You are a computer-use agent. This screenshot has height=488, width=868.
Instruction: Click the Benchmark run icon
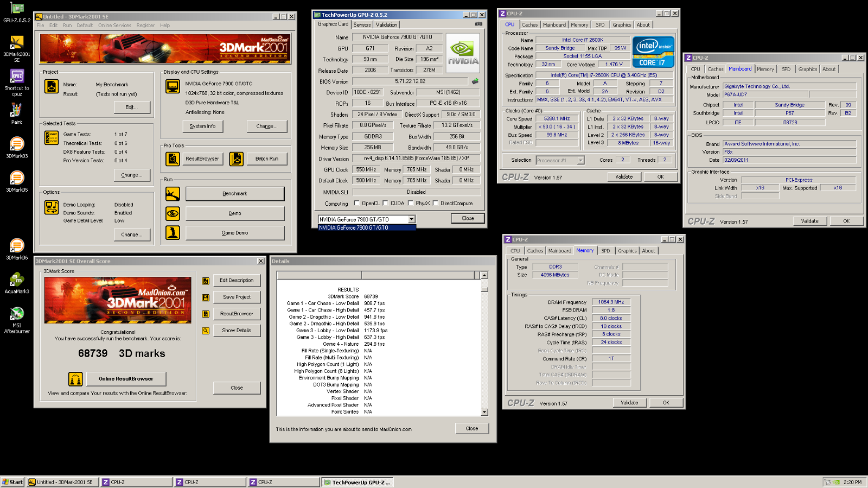coord(173,194)
